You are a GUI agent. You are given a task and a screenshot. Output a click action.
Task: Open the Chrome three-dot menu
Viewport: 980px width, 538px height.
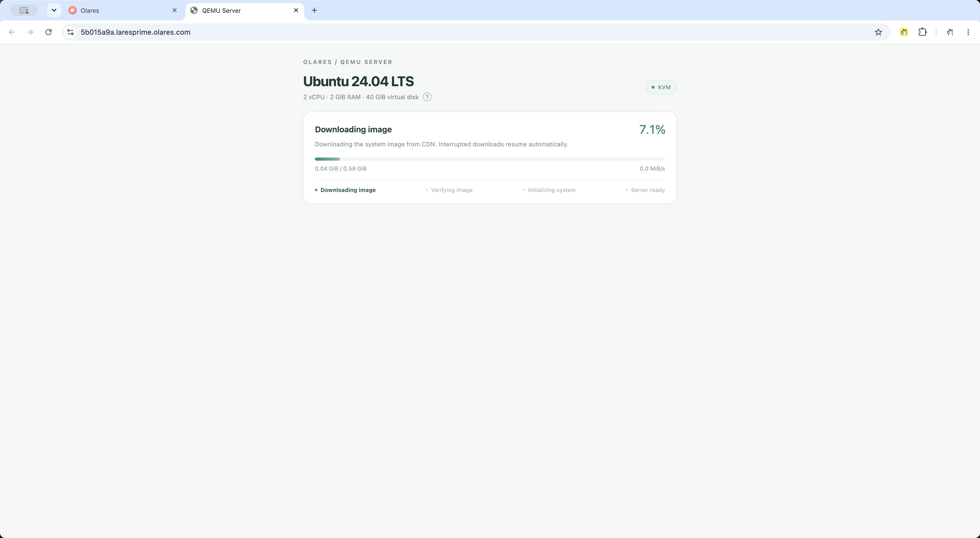pos(968,32)
